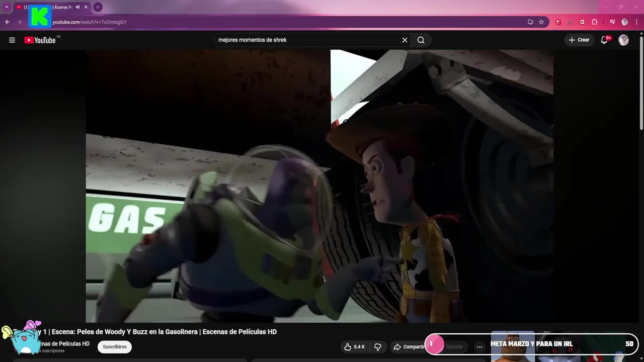Click the Compartir share button
Image resolution: width=644 pixels, height=362 pixels.
tap(409, 347)
